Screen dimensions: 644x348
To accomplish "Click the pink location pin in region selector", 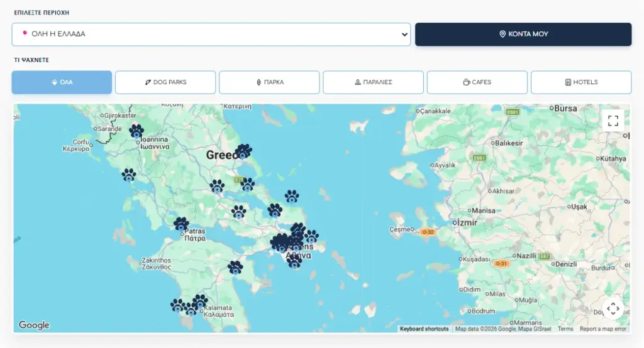I will [25, 34].
